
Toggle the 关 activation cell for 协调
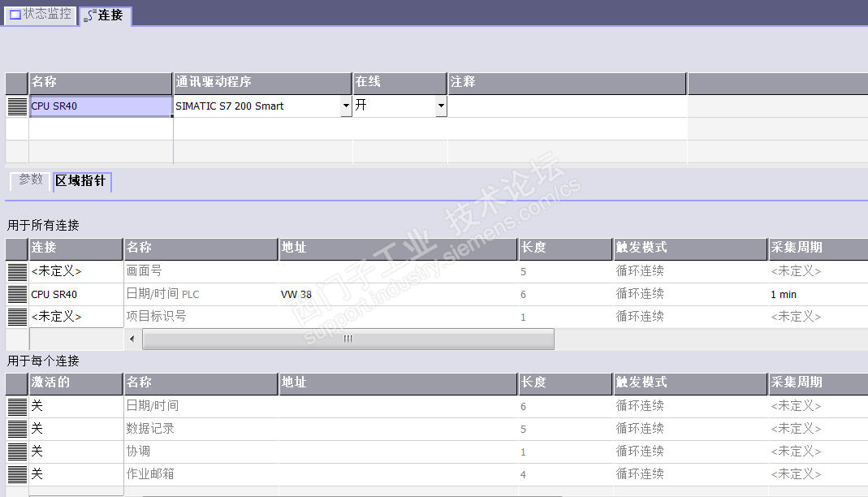tap(76, 451)
